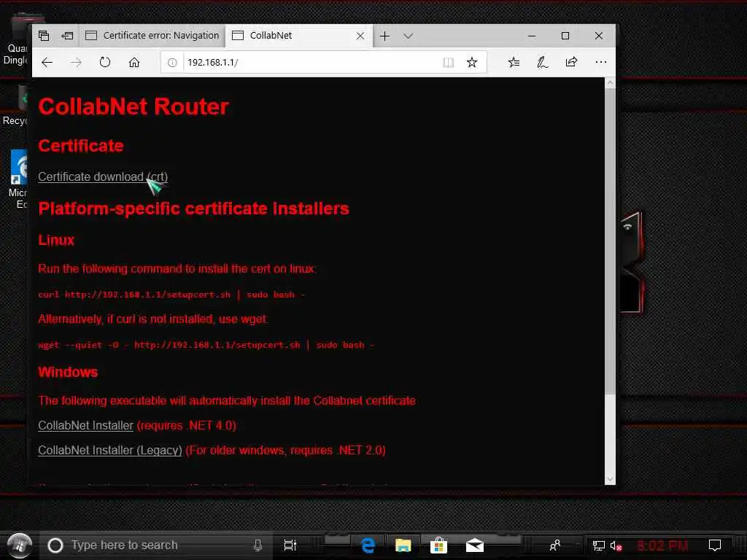Download the certificate (crt) link
The width and height of the screenshot is (747, 560).
click(x=103, y=176)
